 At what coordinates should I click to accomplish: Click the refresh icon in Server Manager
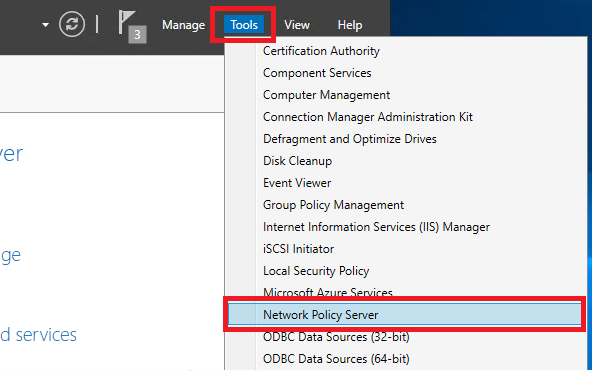72,24
